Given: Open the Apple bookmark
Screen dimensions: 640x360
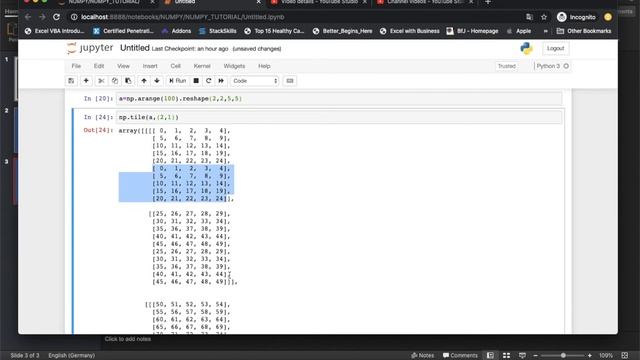Looking at the screenshot, I should (519, 31).
